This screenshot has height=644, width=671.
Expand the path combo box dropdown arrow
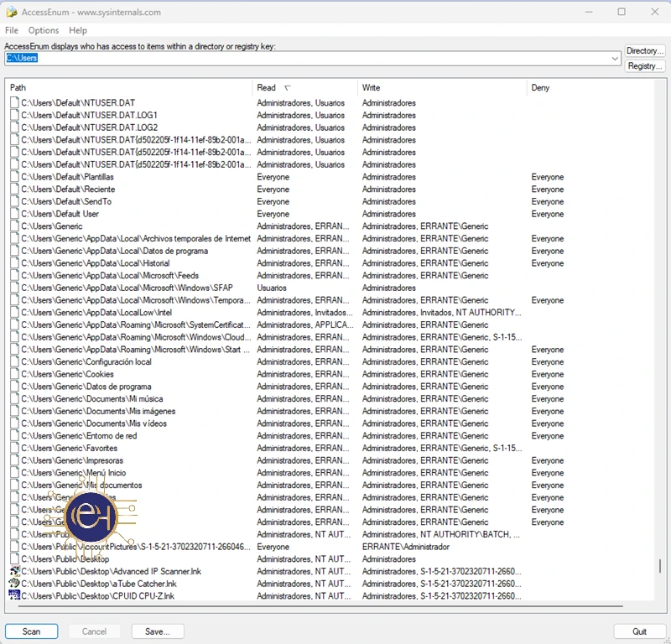tap(615, 58)
